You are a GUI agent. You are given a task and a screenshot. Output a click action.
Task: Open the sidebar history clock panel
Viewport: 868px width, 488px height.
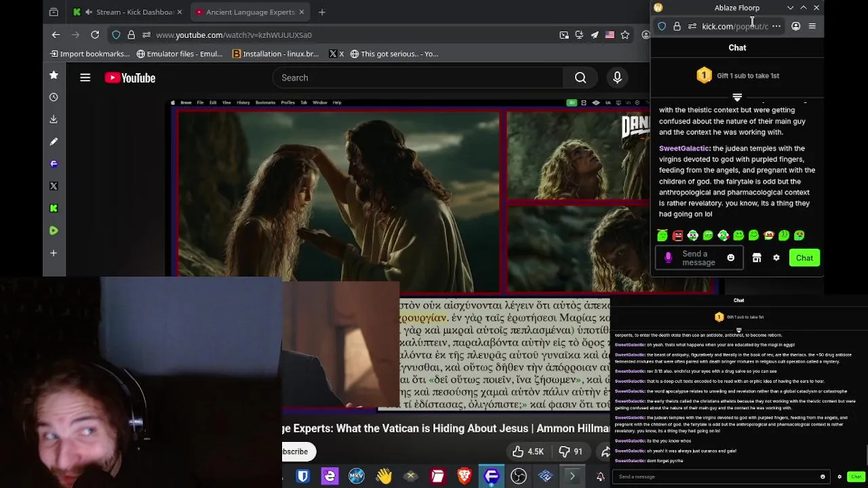click(54, 97)
